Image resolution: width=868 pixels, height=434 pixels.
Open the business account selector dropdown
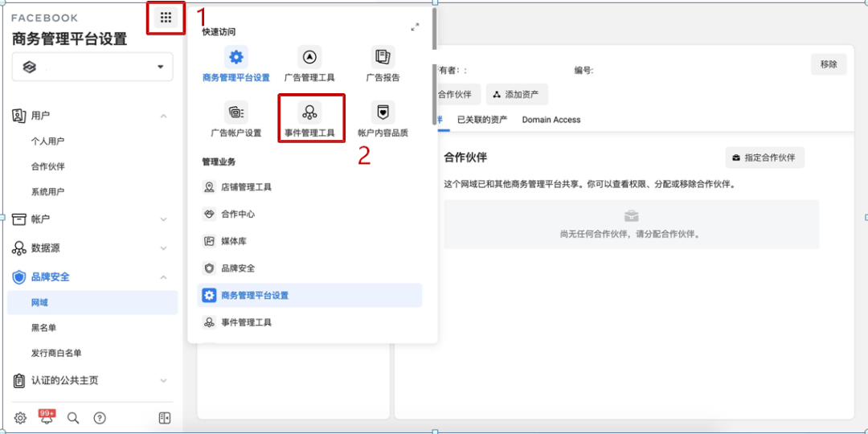pos(92,67)
